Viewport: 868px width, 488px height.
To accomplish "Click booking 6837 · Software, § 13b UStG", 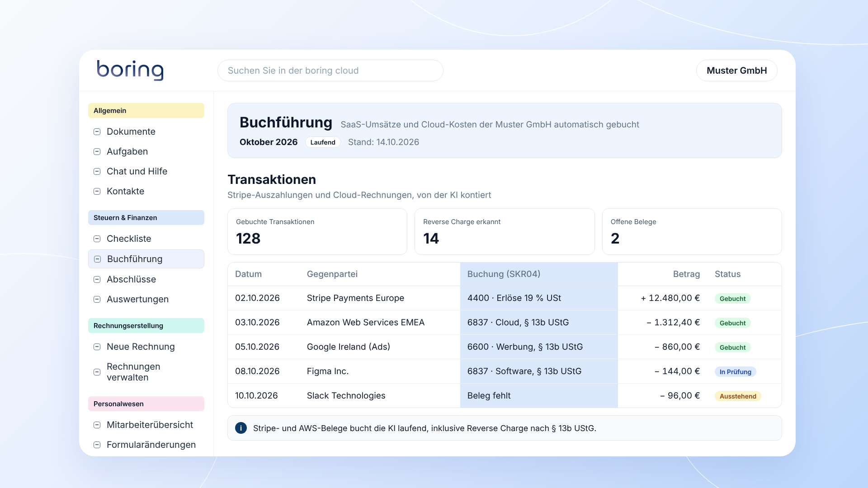I will click(524, 371).
